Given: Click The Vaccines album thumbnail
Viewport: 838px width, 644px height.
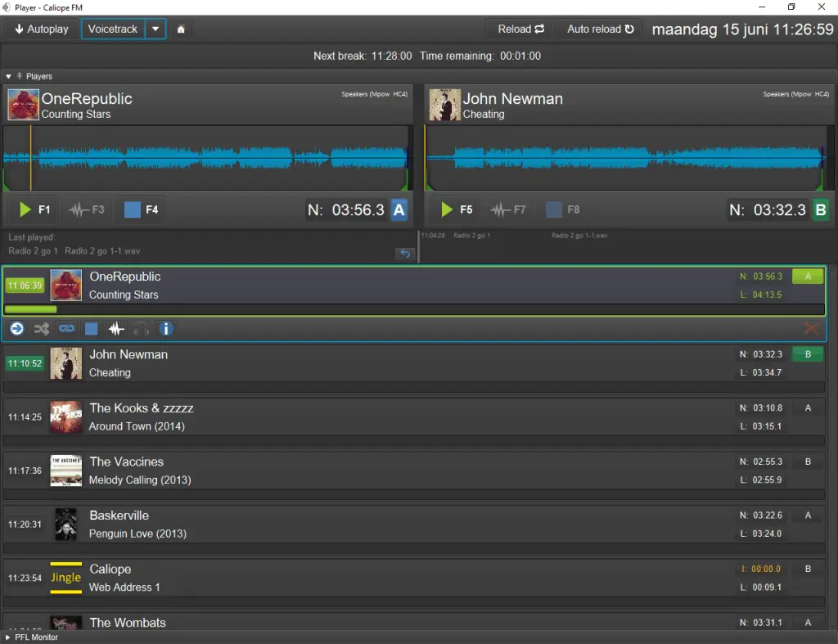Looking at the screenshot, I should 65,471.
